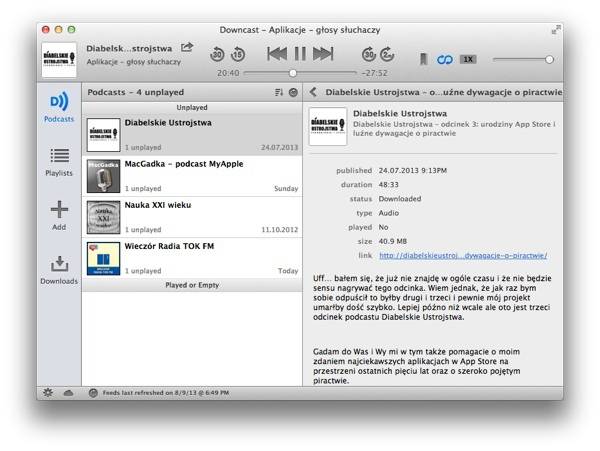The image size is (600, 451).
Task: Click the playback progress slider knob
Action: [x=293, y=73]
